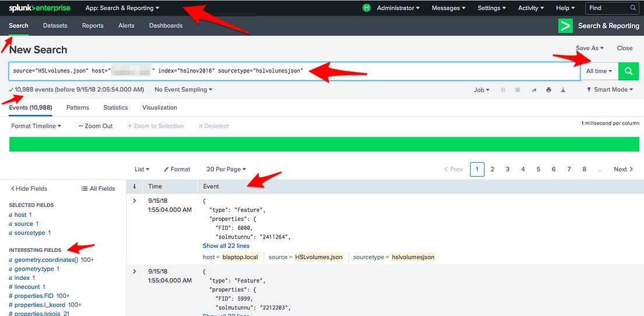
Task: Open the Format options button
Action: pyautogui.click(x=177, y=169)
